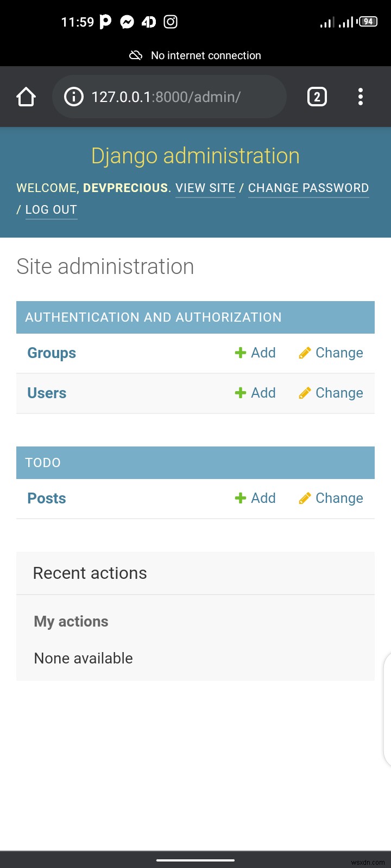The height and width of the screenshot is (868, 391).
Task: Click the green plus icon for Posts
Action: 240,499
